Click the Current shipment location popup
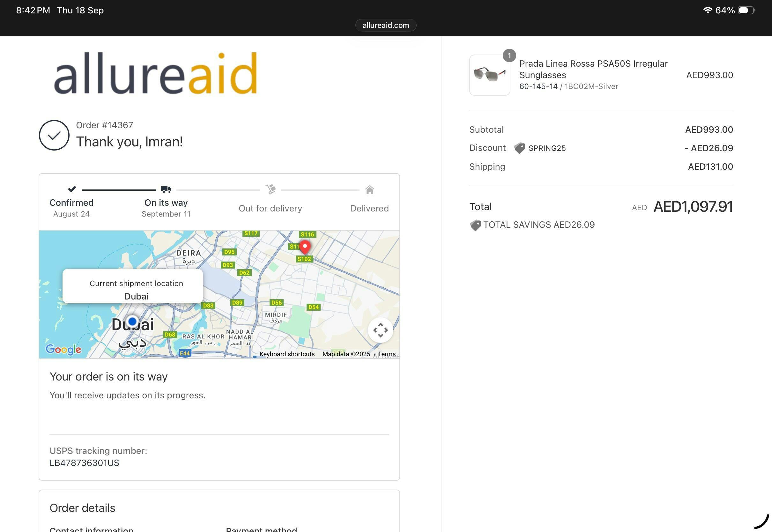This screenshot has width=772, height=532. coord(133,286)
